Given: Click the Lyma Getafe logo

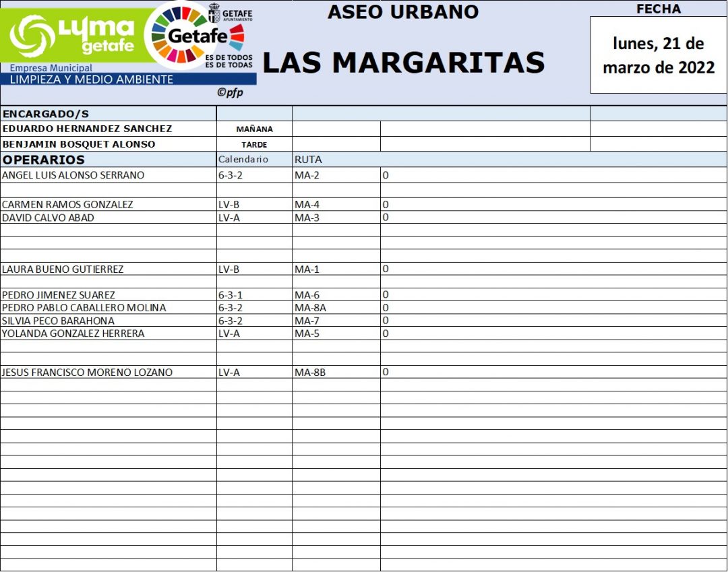Looking at the screenshot, I should [x=74, y=34].
